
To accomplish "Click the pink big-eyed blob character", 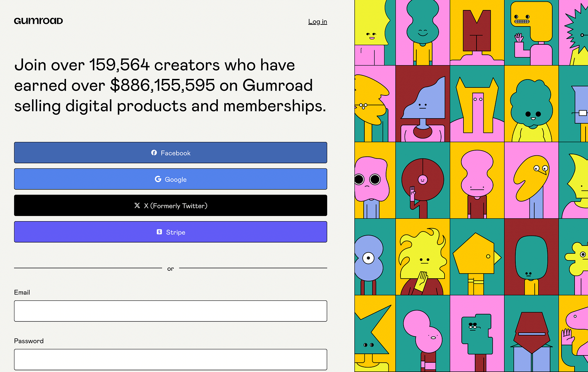I will tap(375, 180).
